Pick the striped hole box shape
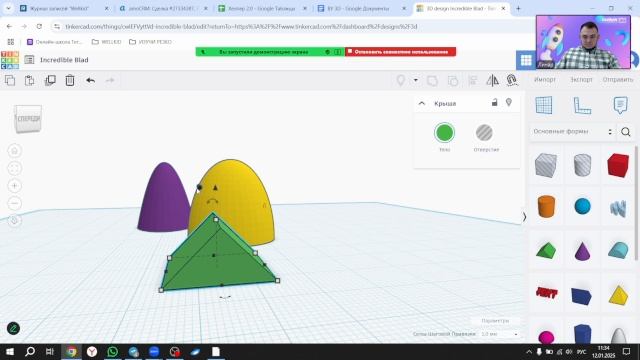Screen dimensions: 640x360 pos(546,165)
